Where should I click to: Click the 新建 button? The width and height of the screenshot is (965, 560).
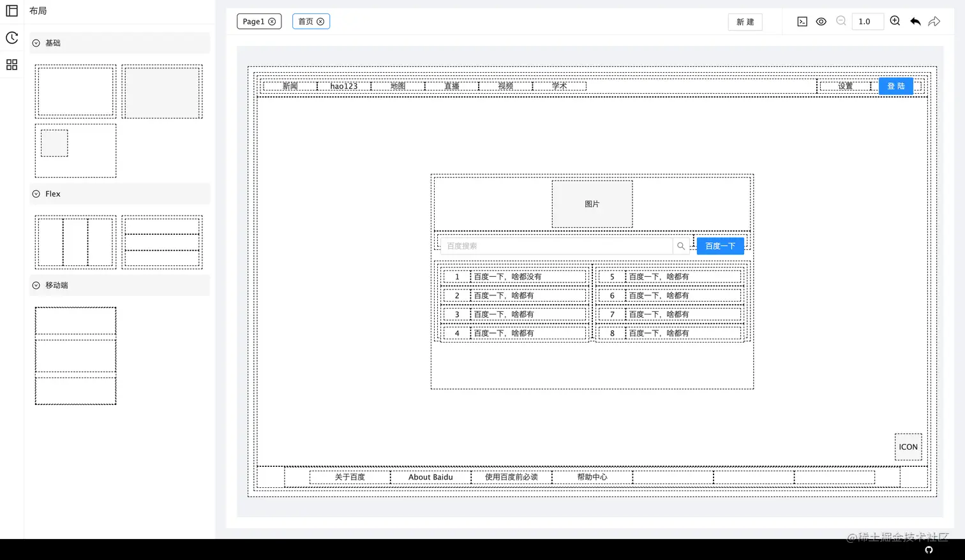pyautogui.click(x=745, y=22)
